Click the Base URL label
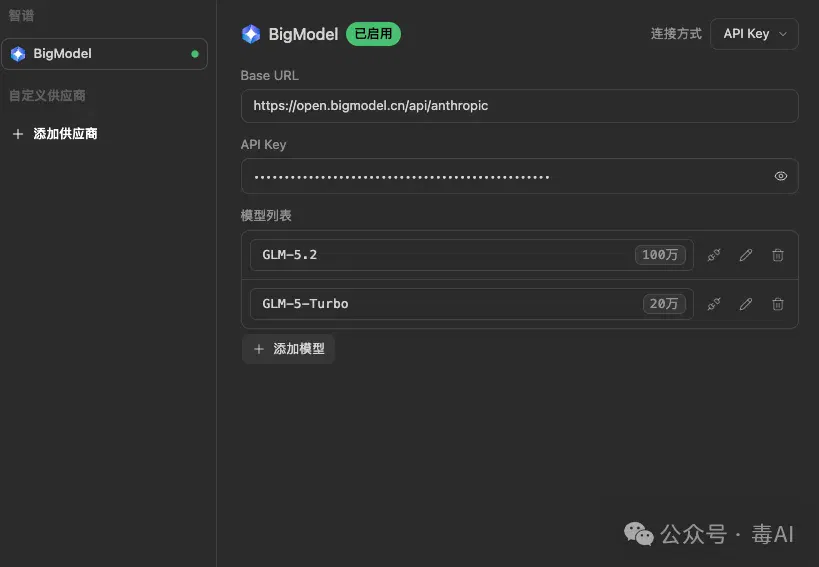 [x=270, y=76]
